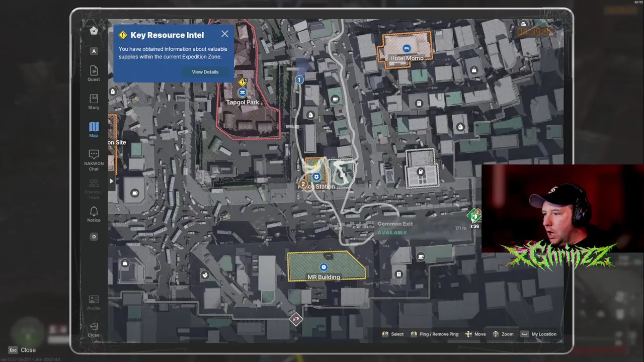The width and height of the screenshot is (644, 362).
Task: Select the Tapgol Park location marker
Action: (243, 93)
